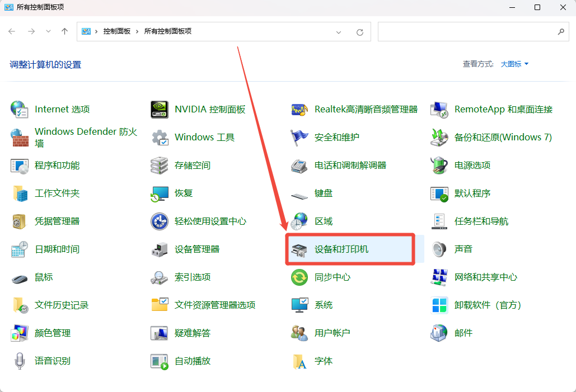Open the RemoteApp 和桌面连接 icon
This screenshot has width=576, height=392.
tap(439, 110)
